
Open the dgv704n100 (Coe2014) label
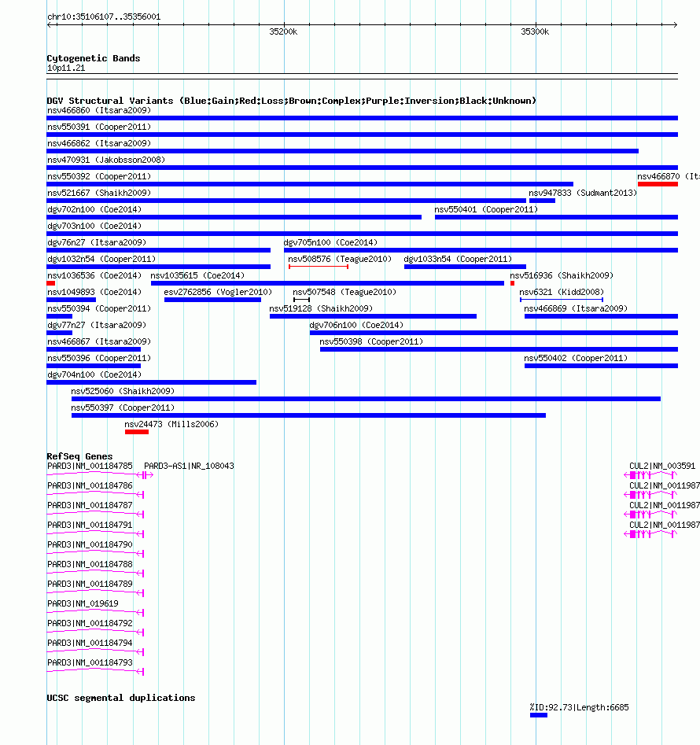[94, 375]
